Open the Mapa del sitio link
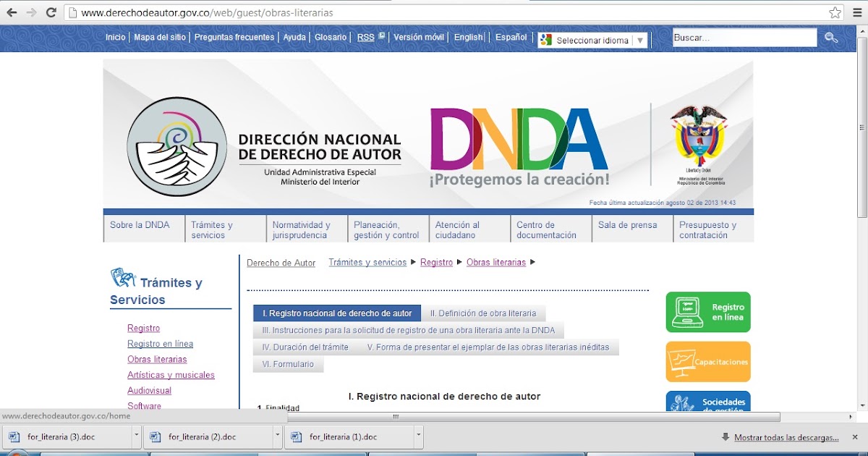The image size is (868, 456). pos(160,37)
